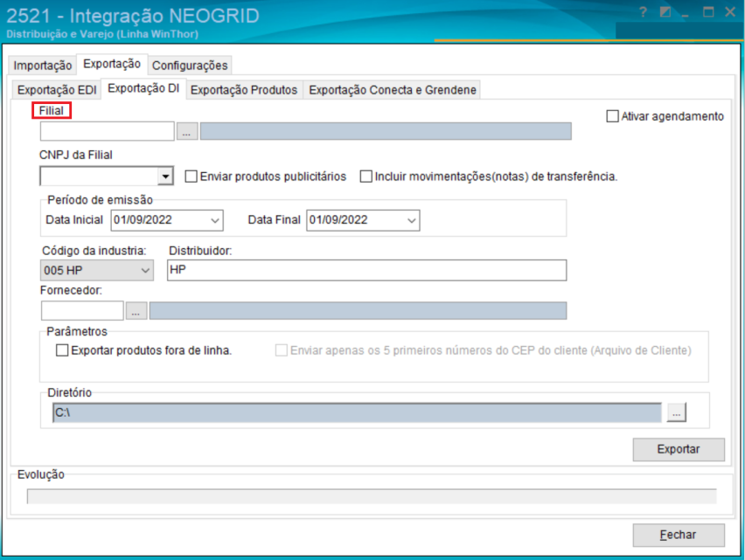
Task: Open Exportação Conecta e Grendene subtab
Action: [393, 90]
